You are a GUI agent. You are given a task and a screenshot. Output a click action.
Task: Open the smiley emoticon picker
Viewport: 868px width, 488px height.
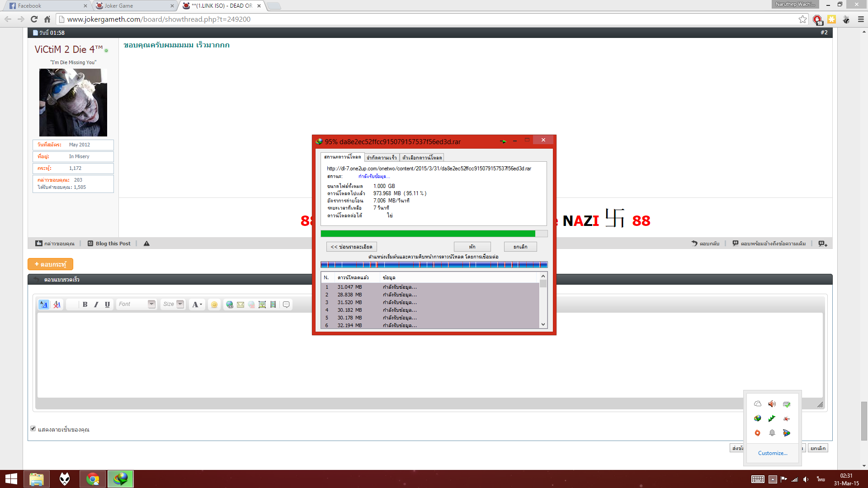point(214,305)
